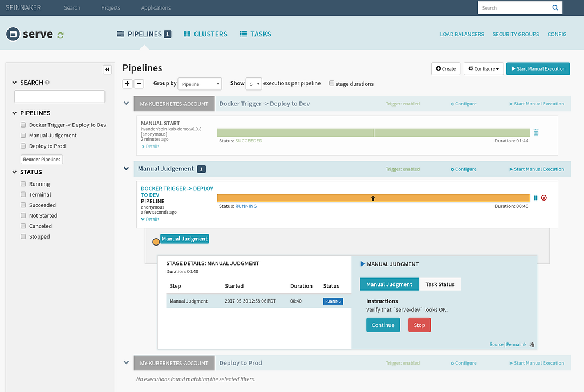Configure the Manual Judgement pipeline
This screenshot has width=584, height=392.
coord(463,169)
